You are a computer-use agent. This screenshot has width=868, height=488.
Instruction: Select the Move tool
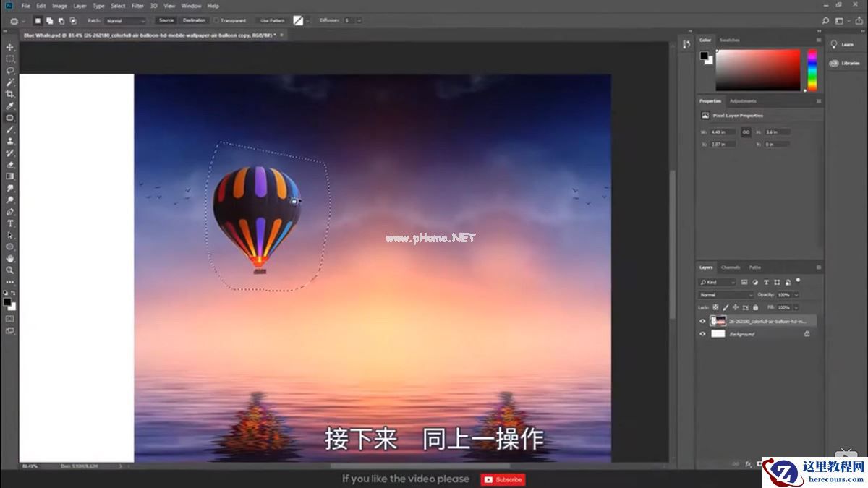pos(9,46)
